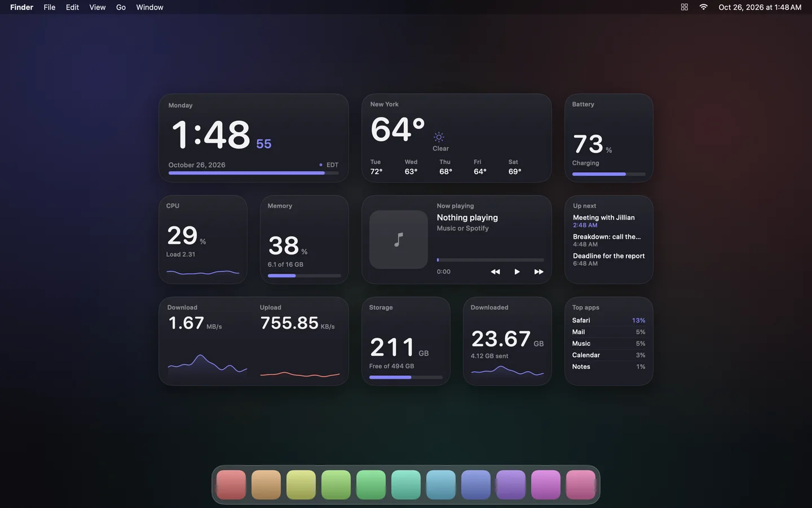The image size is (812, 508).
Task: Open Control Center from the menu bar
Action: pyautogui.click(x=685, y=7)
